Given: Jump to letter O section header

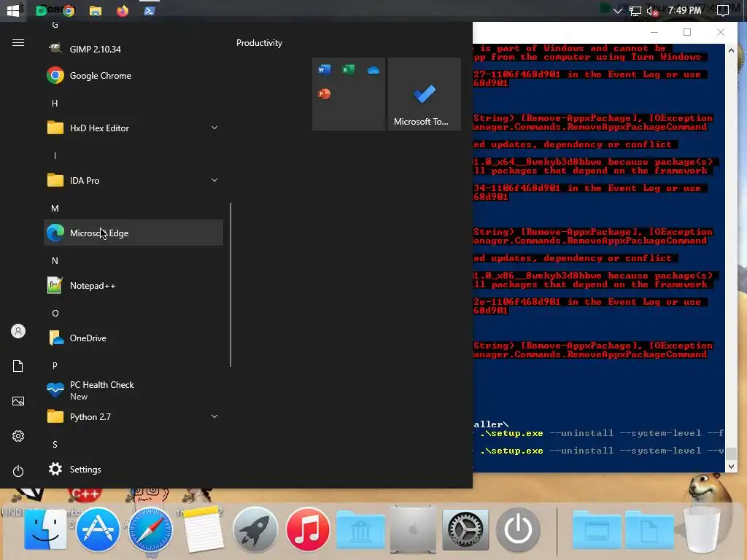Looking at the screenshot, I should [x=55, y=313].
